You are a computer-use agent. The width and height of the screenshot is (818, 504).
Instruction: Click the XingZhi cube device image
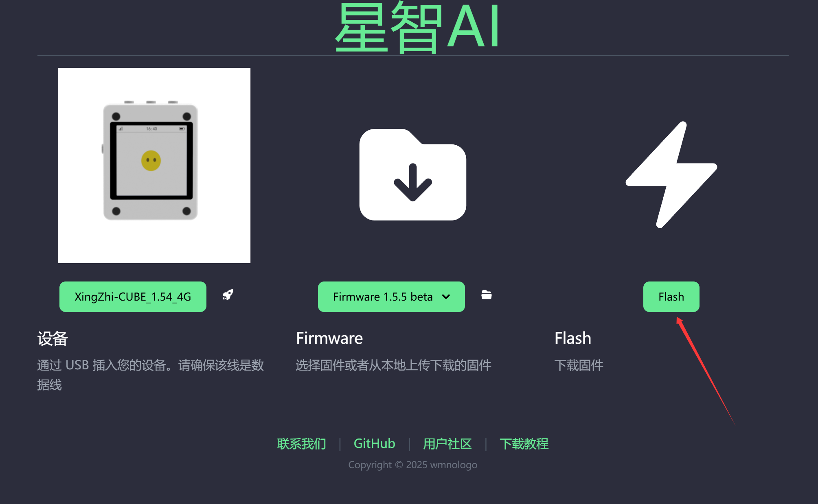(154, 165)
